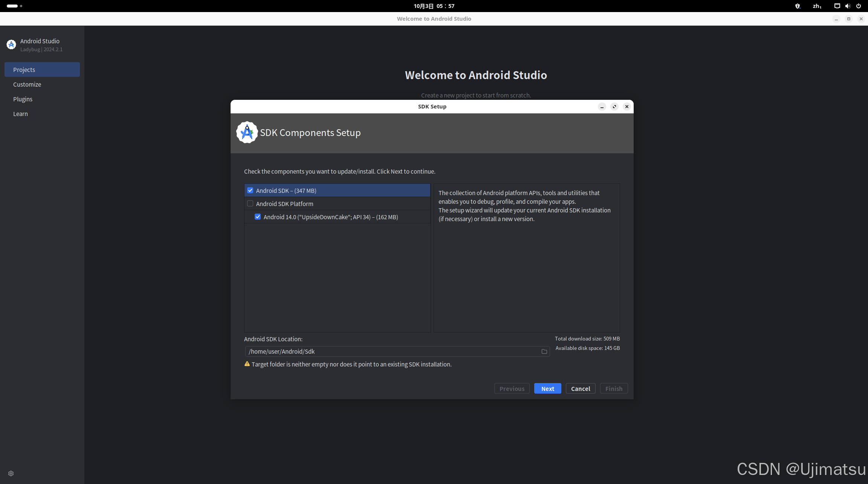
Task: Uncheck the Android 14.0 UpsideDownCake checkbox
Action: coord(258,217)
